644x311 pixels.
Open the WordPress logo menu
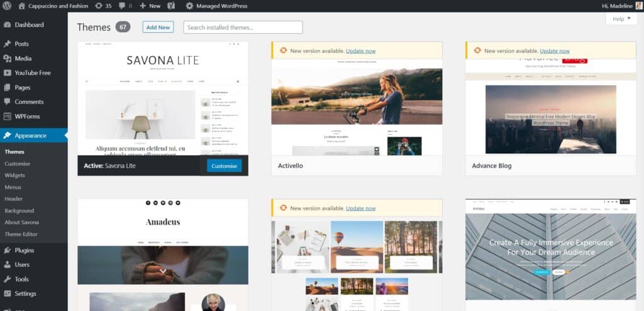click(x=7, y=6)
